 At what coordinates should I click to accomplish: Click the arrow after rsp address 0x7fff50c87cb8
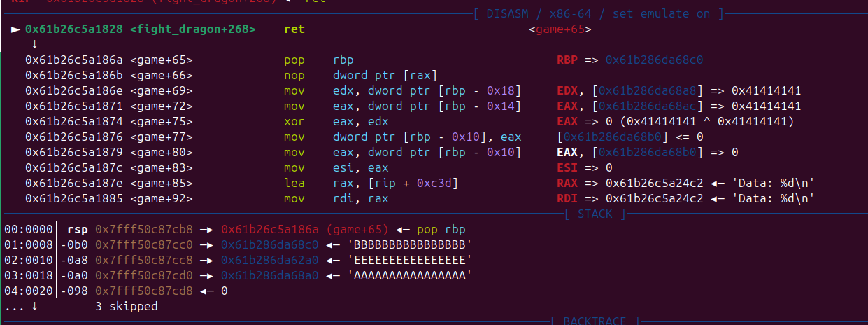click(x=209, y=230)
